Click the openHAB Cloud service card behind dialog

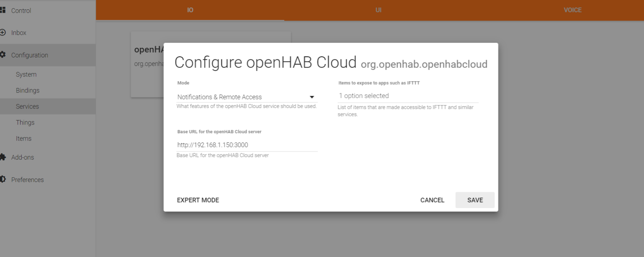coord(147,64)
